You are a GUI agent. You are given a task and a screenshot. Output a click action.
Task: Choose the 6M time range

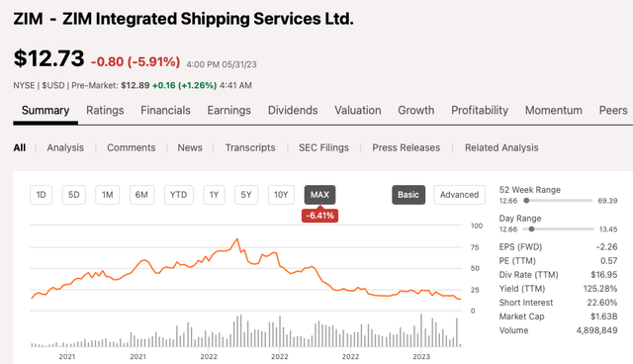point(141,195)
